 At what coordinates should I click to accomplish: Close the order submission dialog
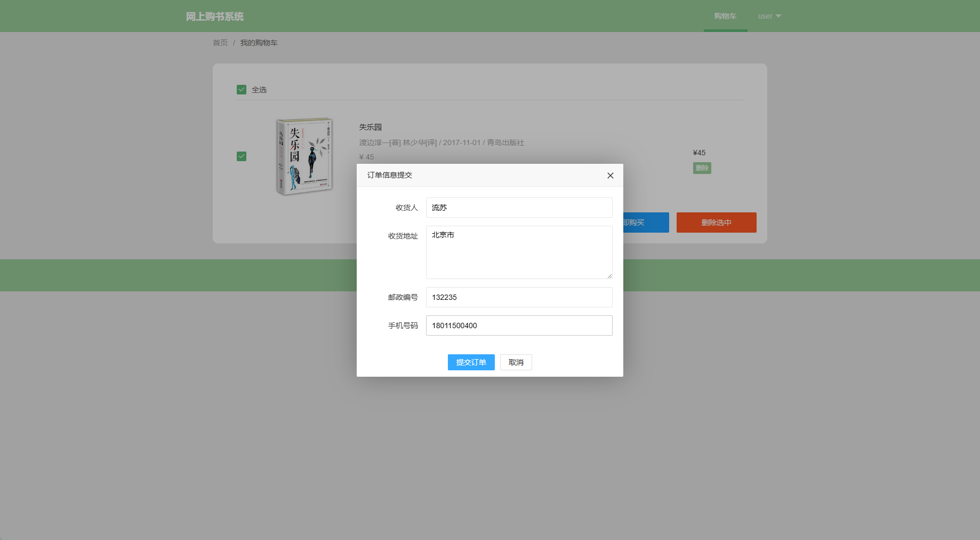[610, 176]
